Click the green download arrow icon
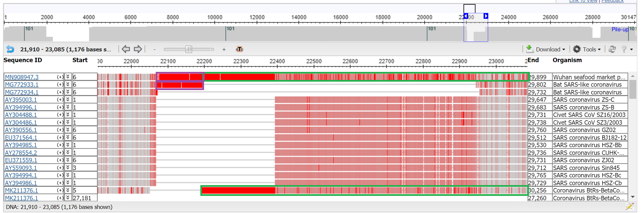This screenshot has height=213, width=644. pyautogui.click(x=530, y=49)
